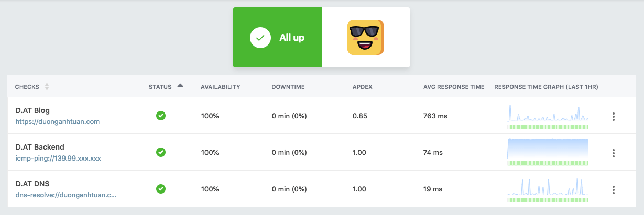Click the DOWNTIME column header
Screen dimensions: 644x215
[x=288, y=87]
